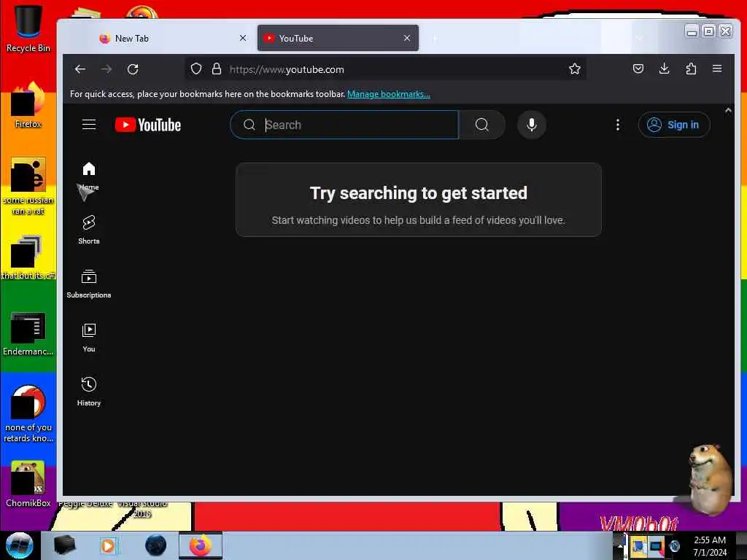Viewport: 747px width, 560px height.
Task: Click the Sign in button
Action: [x=673, y=125]
